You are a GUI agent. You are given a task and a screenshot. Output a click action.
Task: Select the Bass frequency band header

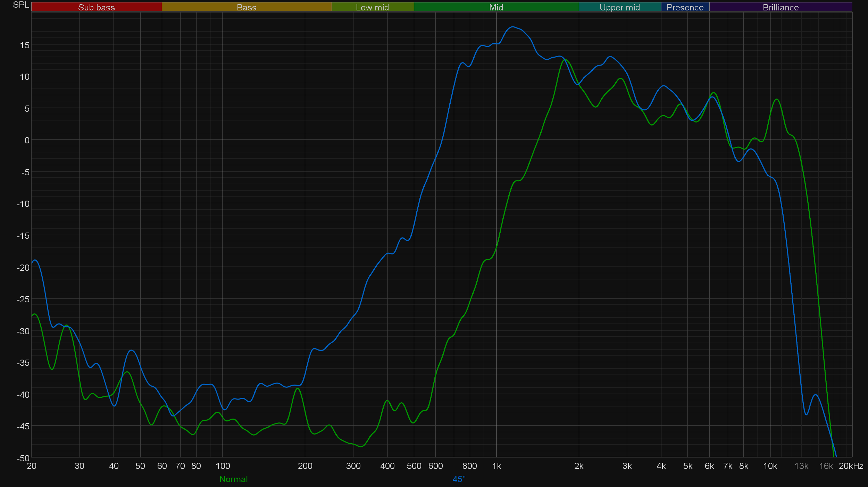point(247,7)
